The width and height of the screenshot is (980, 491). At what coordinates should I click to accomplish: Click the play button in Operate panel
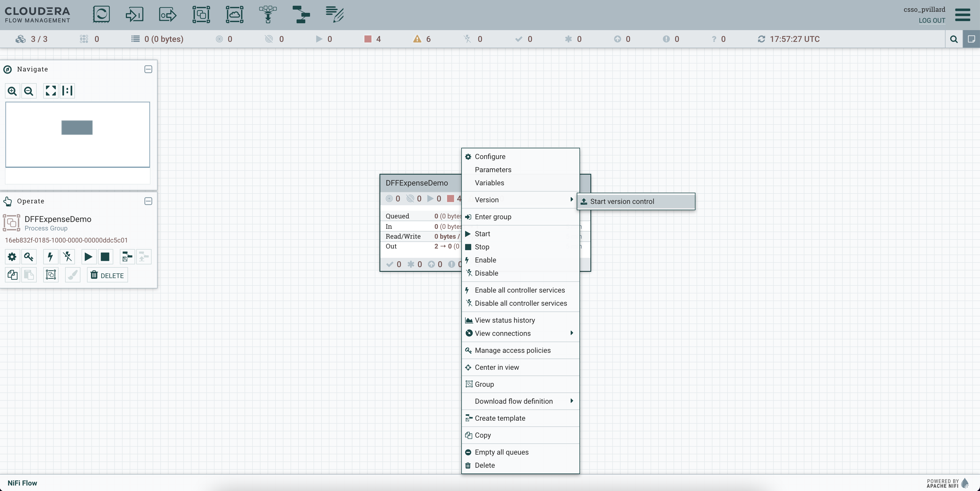point(88,257)
